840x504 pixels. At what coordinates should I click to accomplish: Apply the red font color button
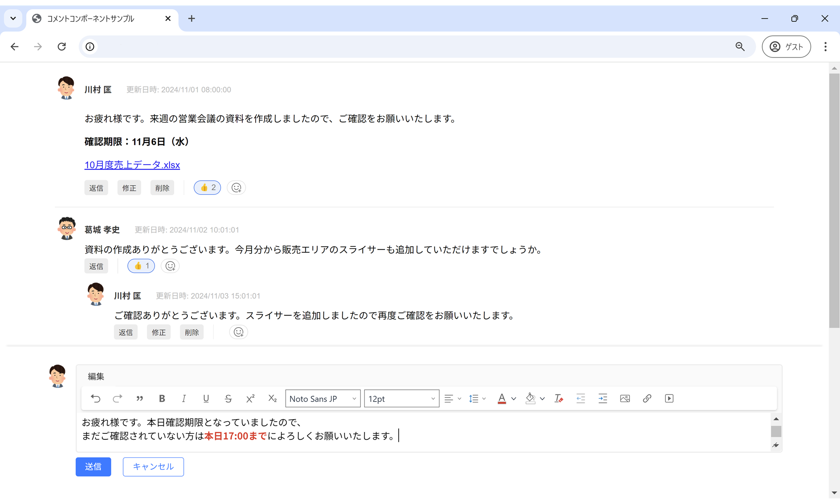click(x=502, y=399)
